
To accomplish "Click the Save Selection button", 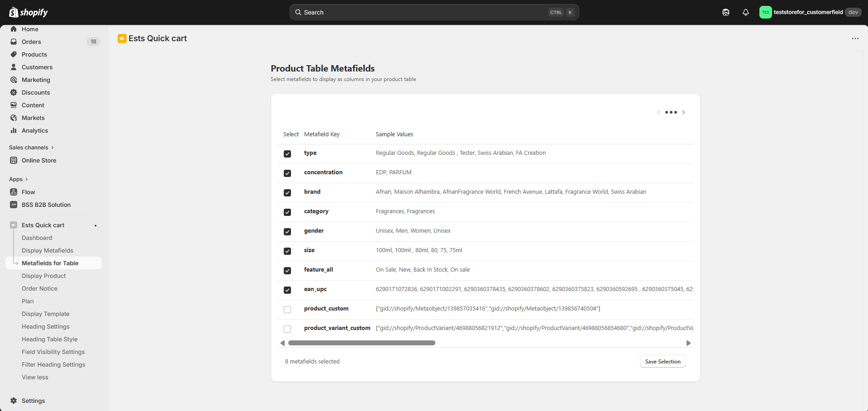I will pyautogui.click(x=663, y=361).
